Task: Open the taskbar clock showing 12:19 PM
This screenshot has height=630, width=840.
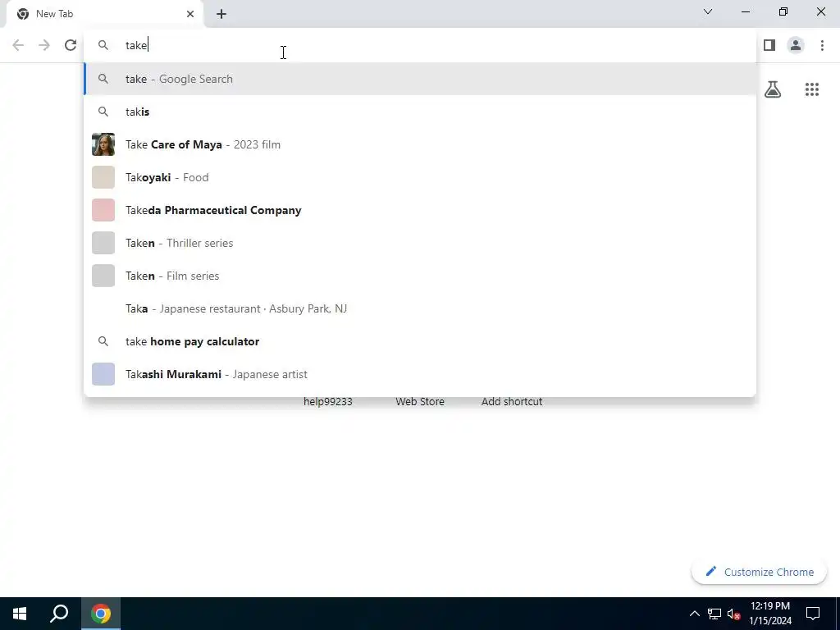Action: [770, 614]
